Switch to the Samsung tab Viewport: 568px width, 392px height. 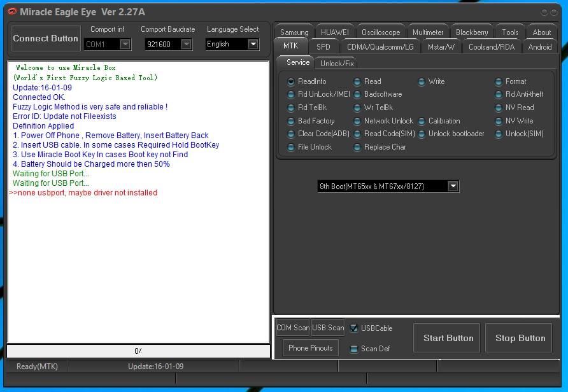pyautogui.click(x=294, y=32)
